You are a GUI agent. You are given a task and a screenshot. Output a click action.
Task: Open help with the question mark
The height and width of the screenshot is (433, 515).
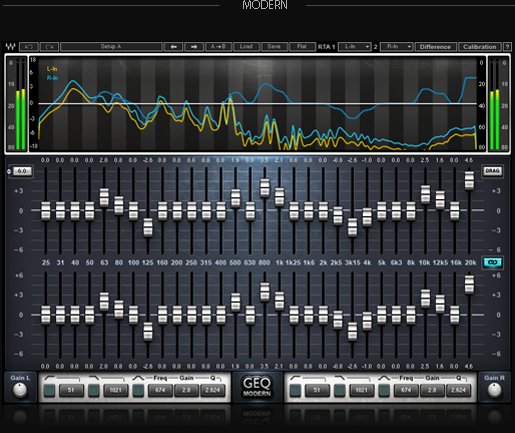coord(507,47)
